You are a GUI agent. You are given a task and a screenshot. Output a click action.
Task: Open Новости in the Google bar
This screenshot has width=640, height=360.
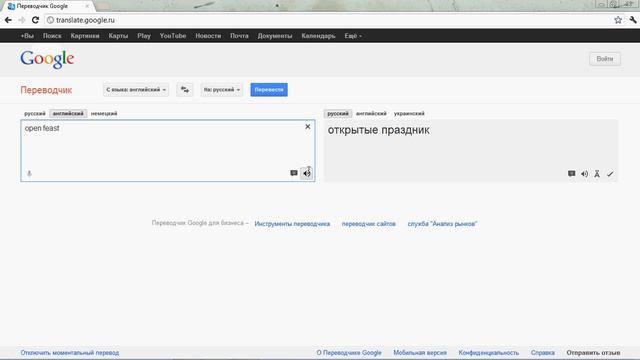tap(208, 36)
